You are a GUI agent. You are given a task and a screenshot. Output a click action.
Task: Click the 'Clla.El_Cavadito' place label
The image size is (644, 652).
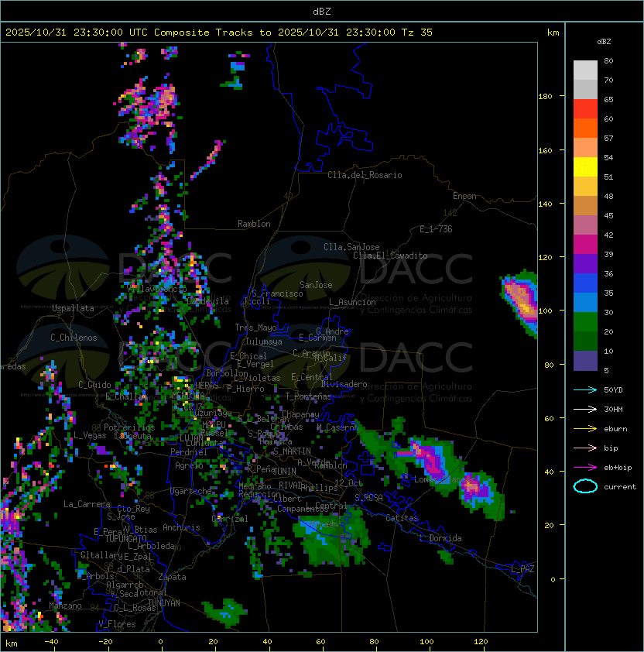tap(390, 256)
